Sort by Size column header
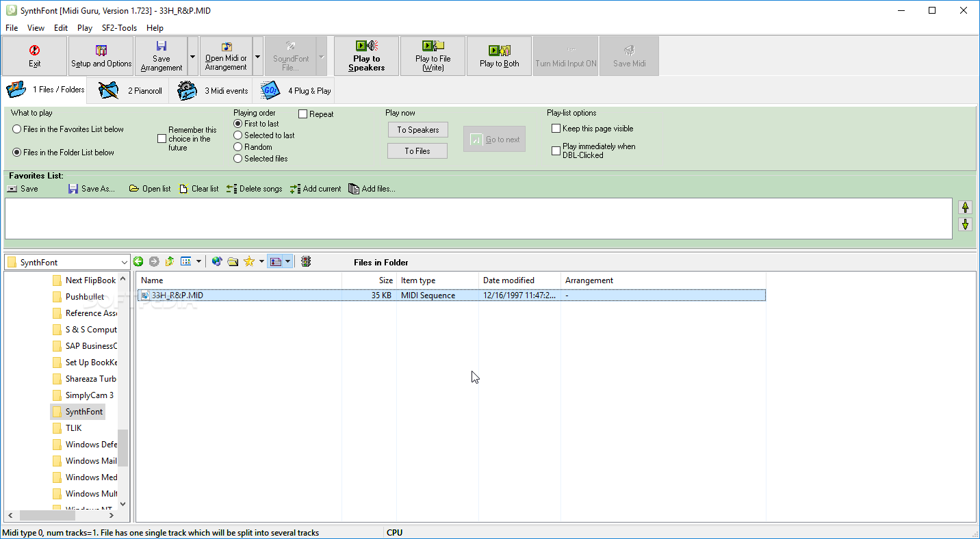Viewport: 980px width, 539px height. click(369, 280)
